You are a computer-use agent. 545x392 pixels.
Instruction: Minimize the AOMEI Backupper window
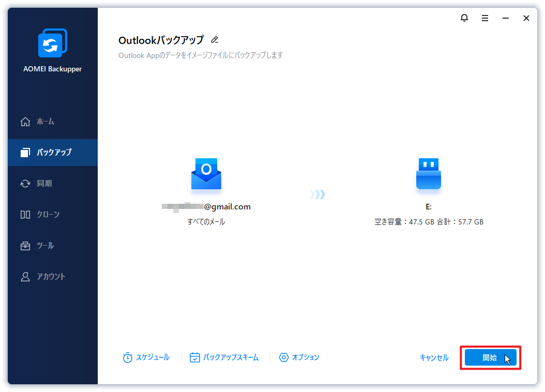coord(506,18)
